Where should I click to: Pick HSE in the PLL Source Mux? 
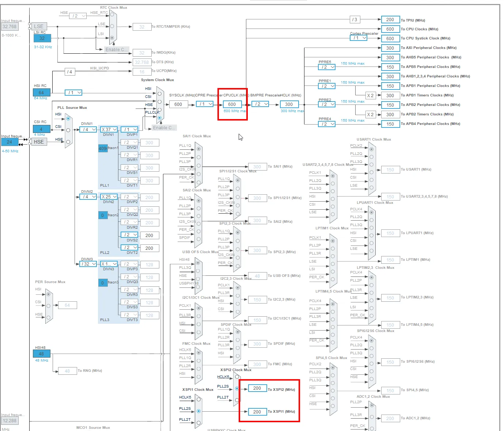[68, 142]
